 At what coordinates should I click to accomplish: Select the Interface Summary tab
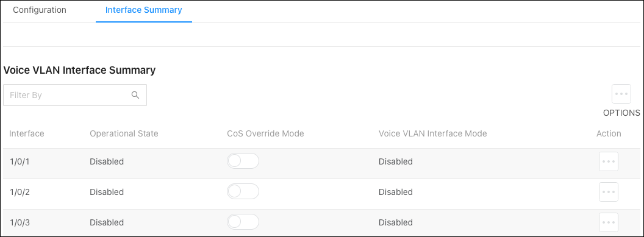[x=144, y=10]
